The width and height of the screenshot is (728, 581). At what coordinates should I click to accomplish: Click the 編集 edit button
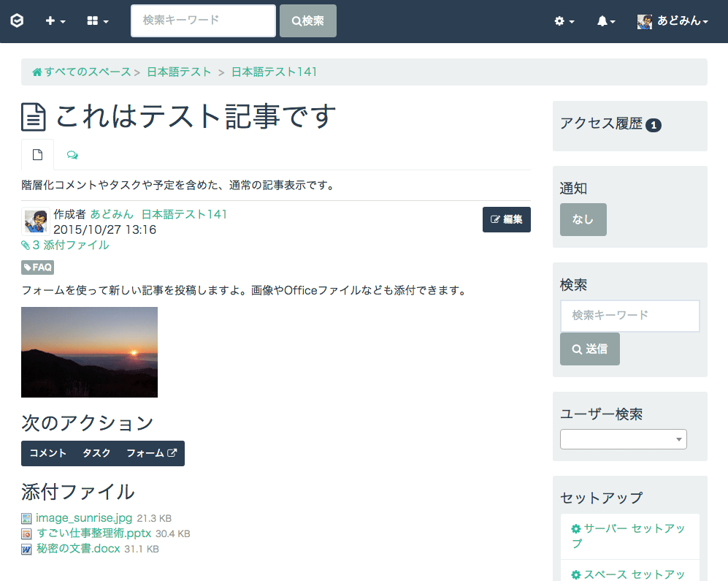coord(506,219)
